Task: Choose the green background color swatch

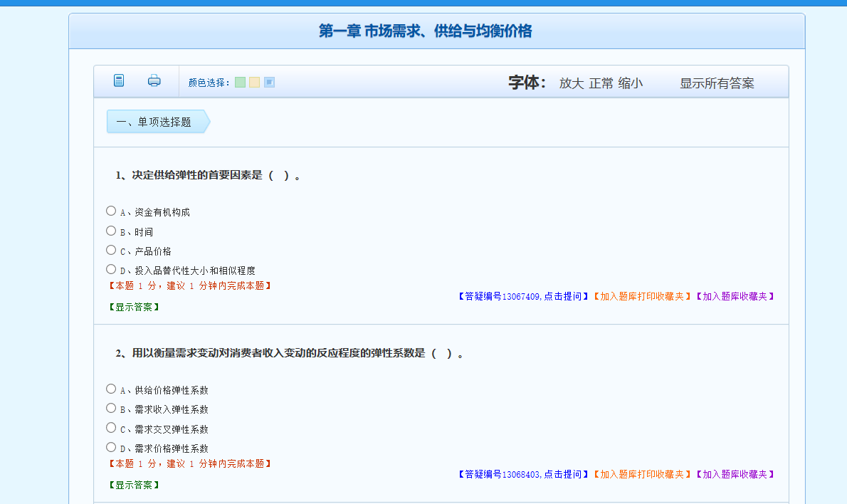Action: (240, 83)
